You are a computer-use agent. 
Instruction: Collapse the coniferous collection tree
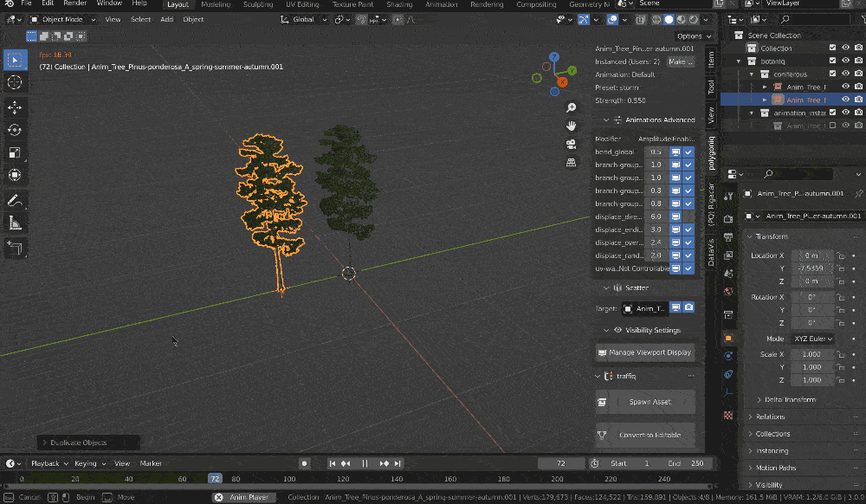[751, 74]
